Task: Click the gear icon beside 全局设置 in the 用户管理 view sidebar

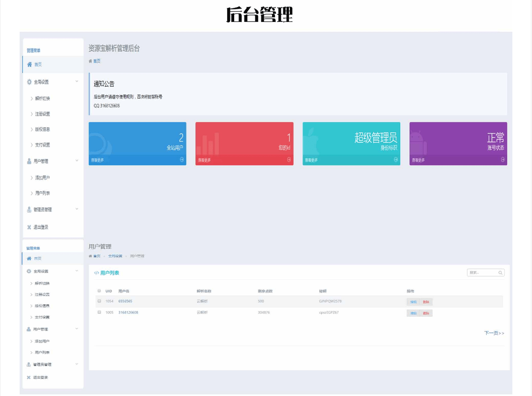Action: (29, 271)
